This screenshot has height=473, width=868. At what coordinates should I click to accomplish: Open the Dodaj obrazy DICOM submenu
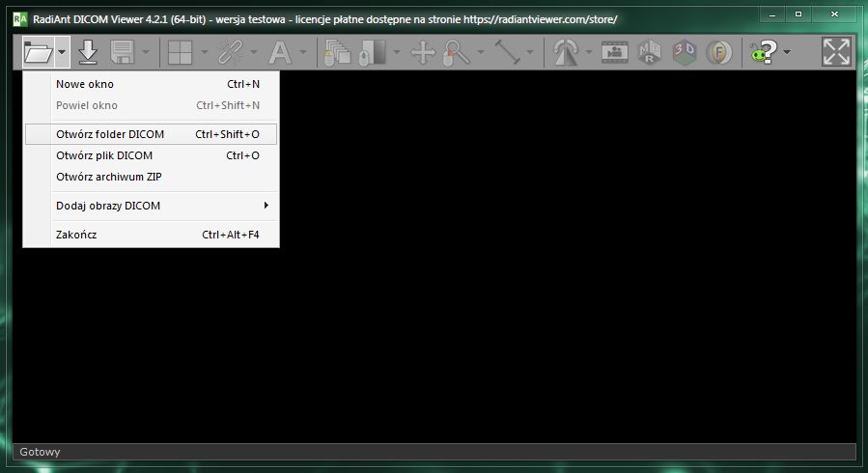(152, 206)
